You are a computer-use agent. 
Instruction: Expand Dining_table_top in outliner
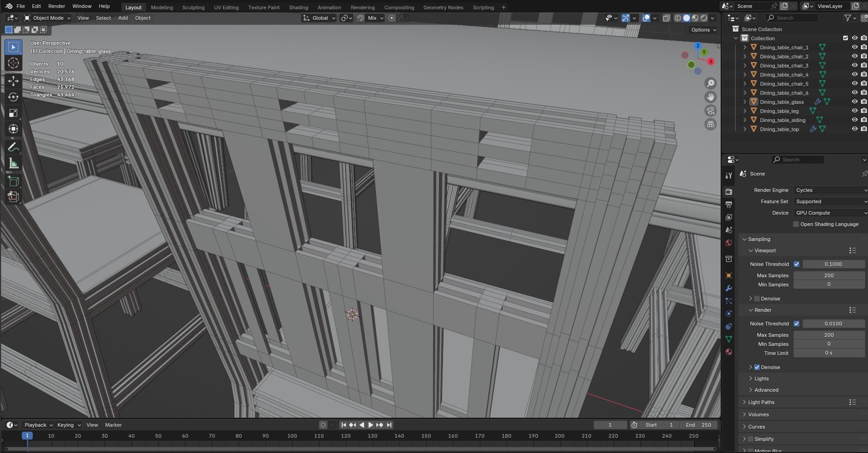[745, 129]
